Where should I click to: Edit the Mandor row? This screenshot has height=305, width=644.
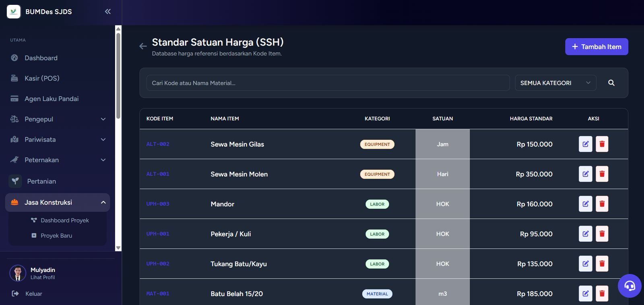585,204
